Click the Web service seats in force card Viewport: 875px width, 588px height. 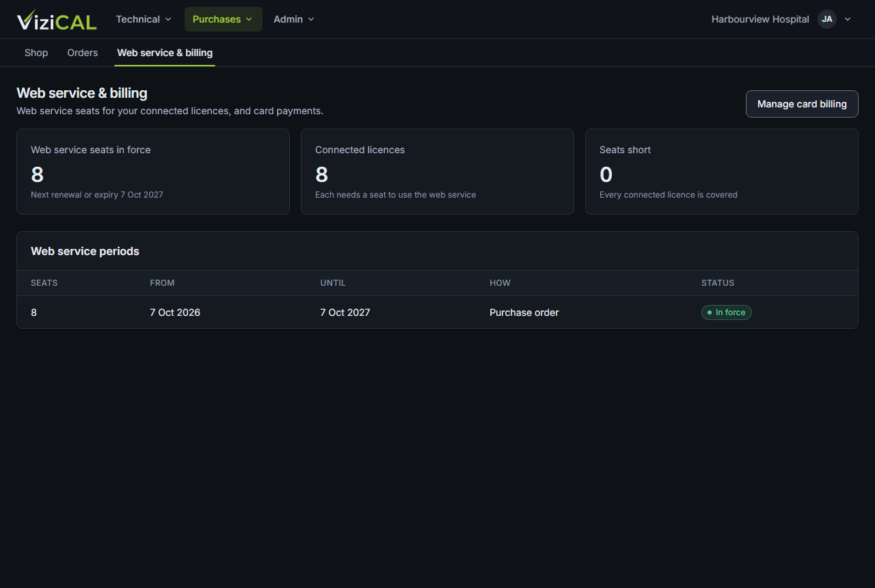point(153,172)
